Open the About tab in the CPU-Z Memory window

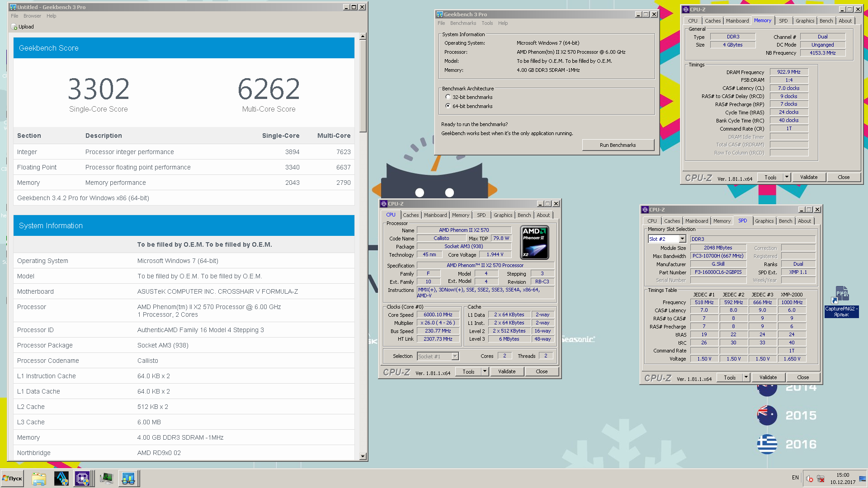pos(845,21)
